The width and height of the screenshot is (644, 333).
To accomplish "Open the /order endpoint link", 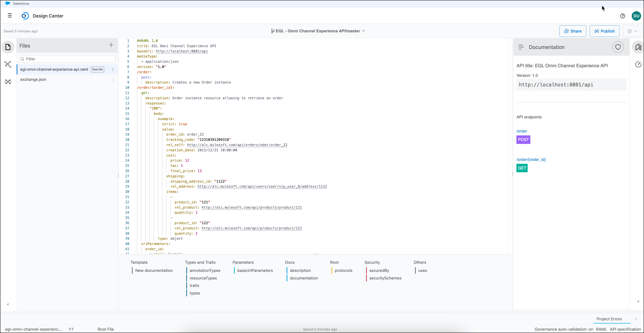I will [521, 131].
